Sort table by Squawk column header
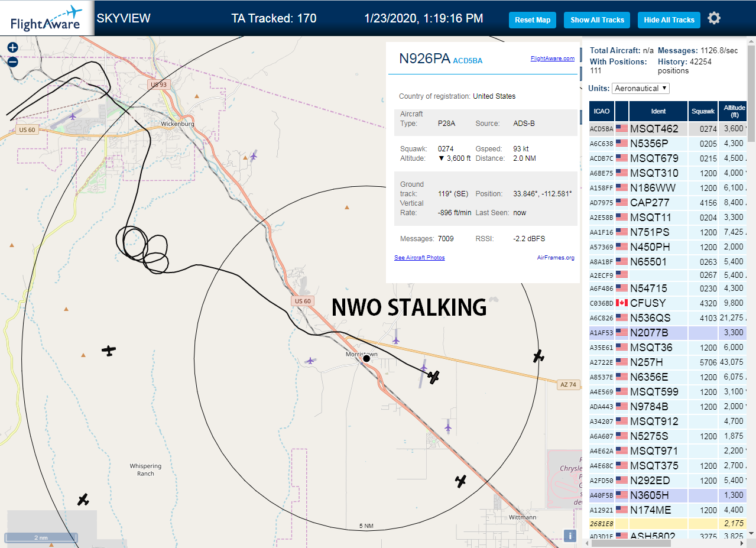The height and width of the screenshot is (548, 756). [x=703, y=111]
